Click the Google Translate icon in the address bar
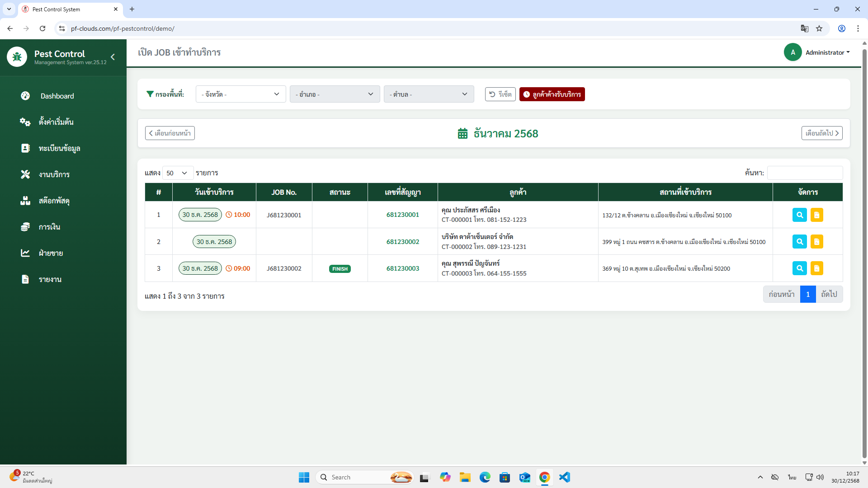Viewport: 868px width, 488px height. [x=804, y=28]
